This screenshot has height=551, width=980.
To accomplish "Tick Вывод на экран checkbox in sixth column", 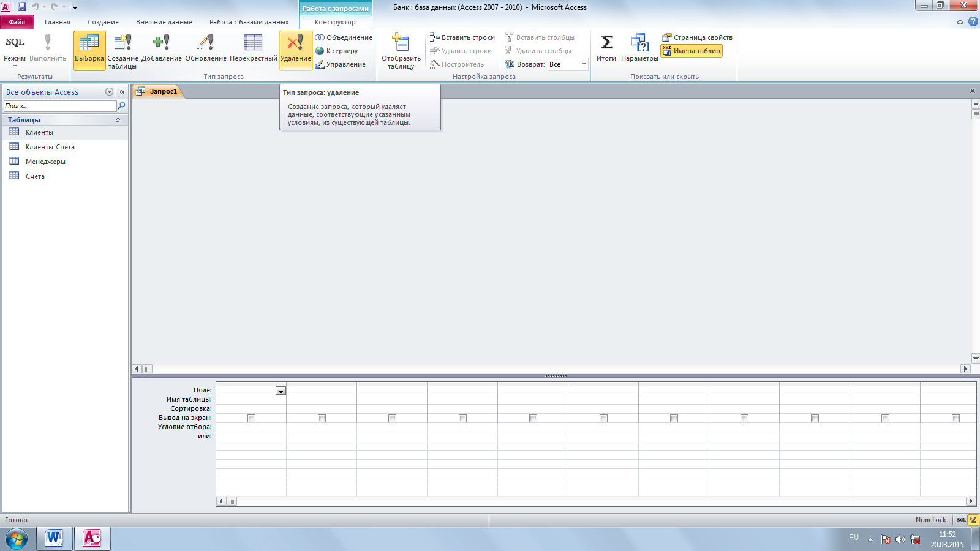I will point(603,418).
